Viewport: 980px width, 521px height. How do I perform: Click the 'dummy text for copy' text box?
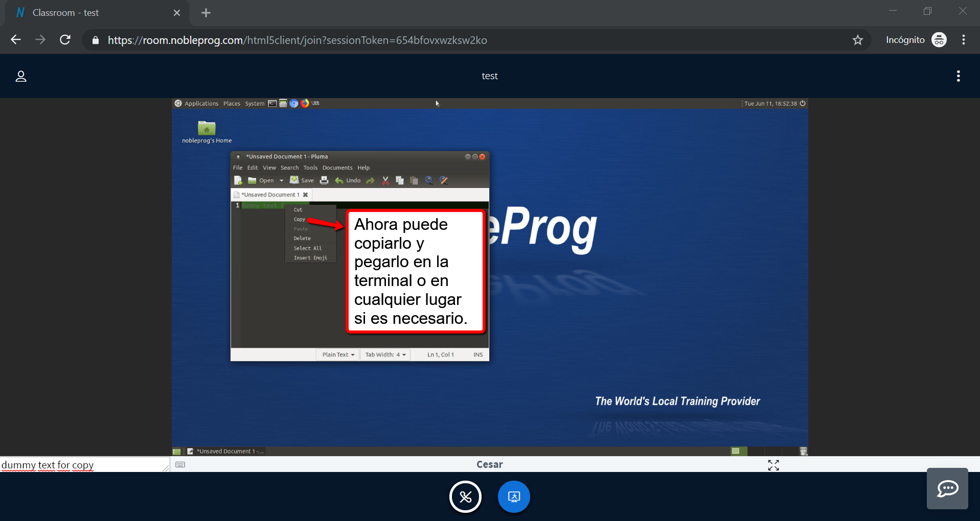pos(82,465)
